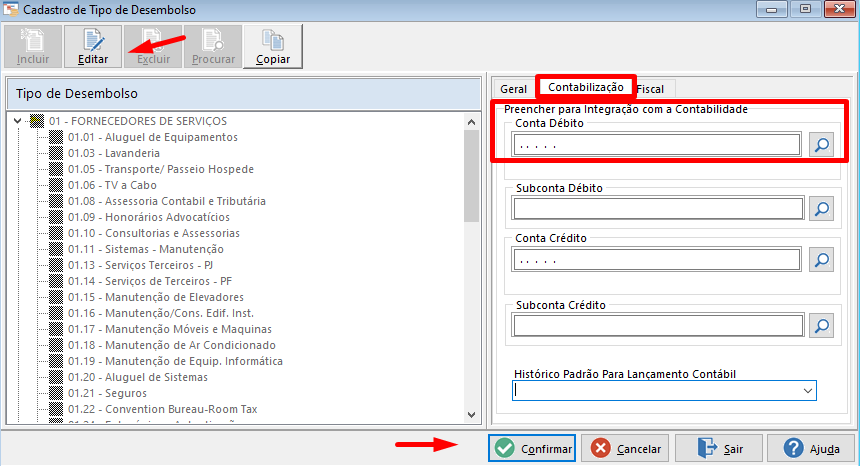Click the Confirmar button
The width and height of the screenshot is (860, 466).
point(532,449)
